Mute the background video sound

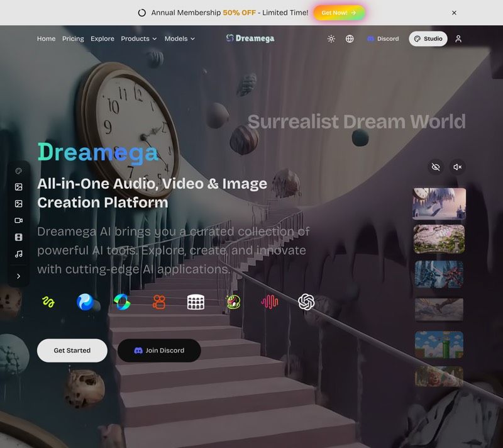click(x=457, y=167)
